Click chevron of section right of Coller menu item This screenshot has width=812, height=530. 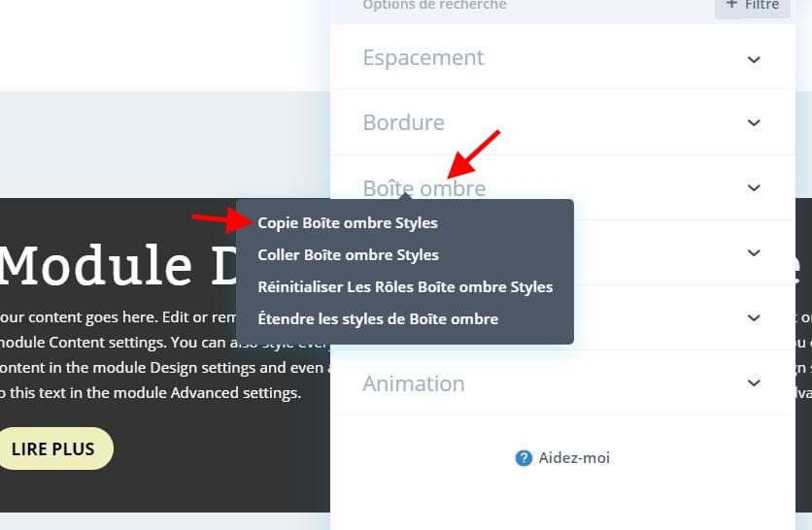point(754,252)
